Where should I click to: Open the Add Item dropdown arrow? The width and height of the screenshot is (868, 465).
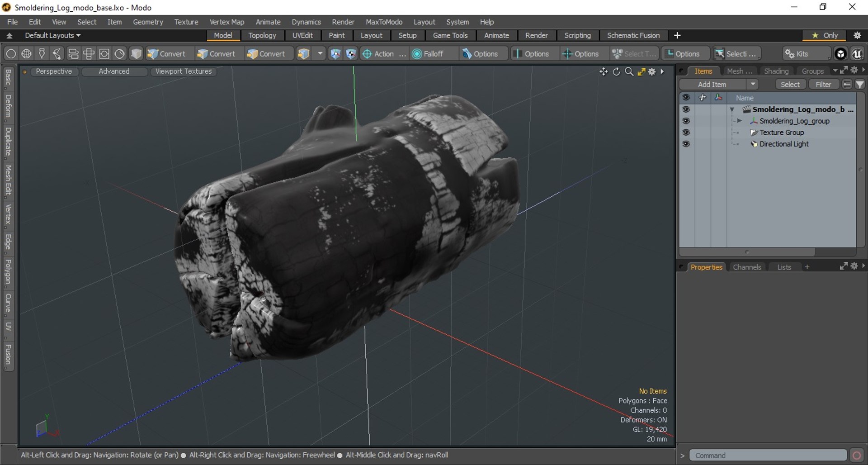point(753,85)
